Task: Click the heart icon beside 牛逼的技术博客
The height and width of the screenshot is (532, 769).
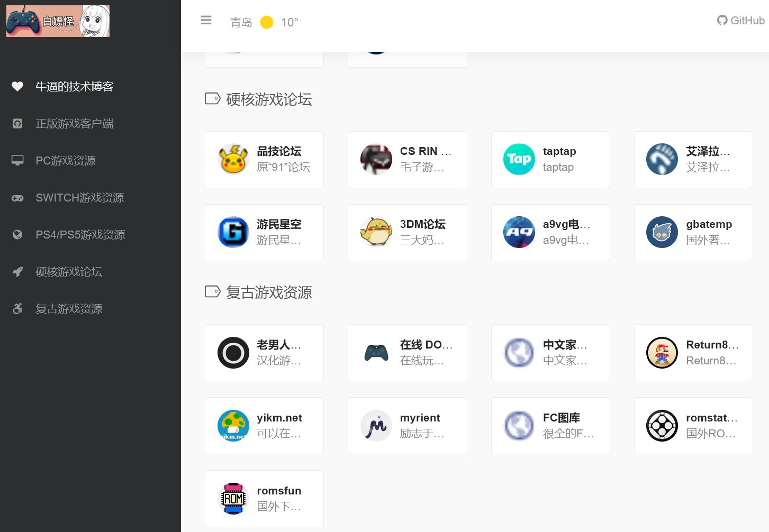Action: pos(17,86)
